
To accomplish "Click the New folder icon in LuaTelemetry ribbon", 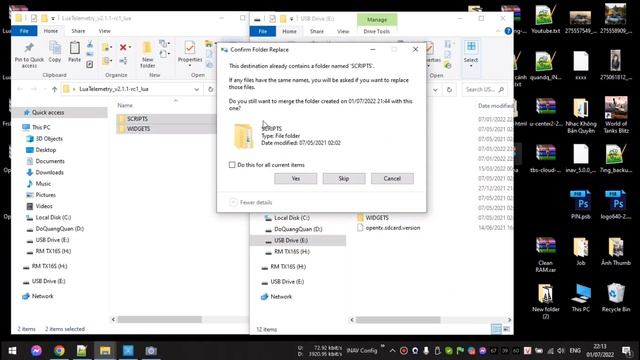I will point(147,55).
